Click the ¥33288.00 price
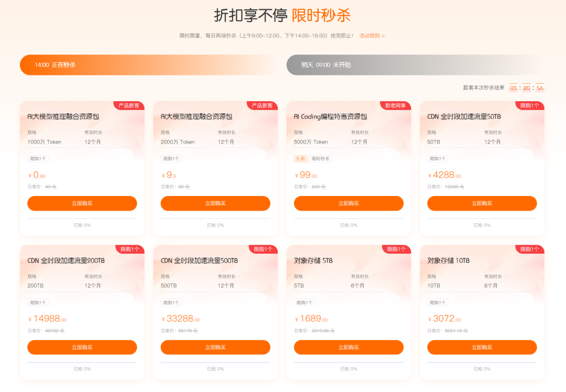 tap(180, 319)
